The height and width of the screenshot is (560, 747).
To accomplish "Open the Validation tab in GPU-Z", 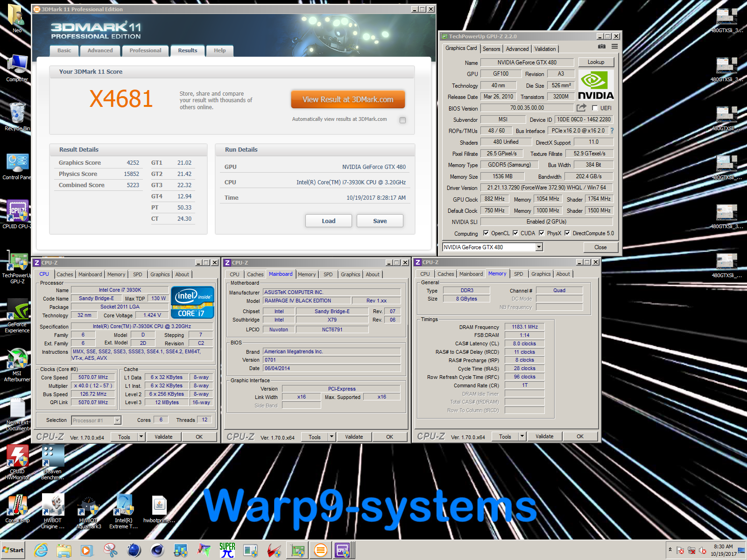I will click(x=545, y=49).
